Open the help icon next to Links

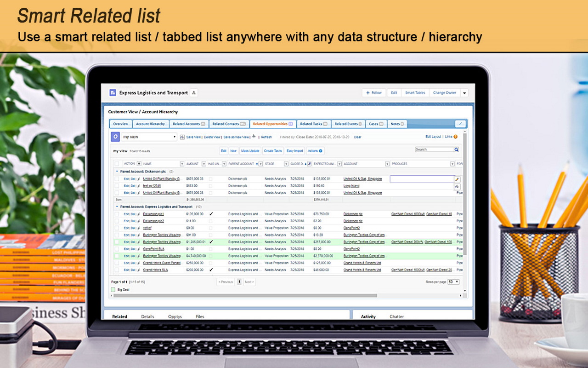(x=455, y=137)
